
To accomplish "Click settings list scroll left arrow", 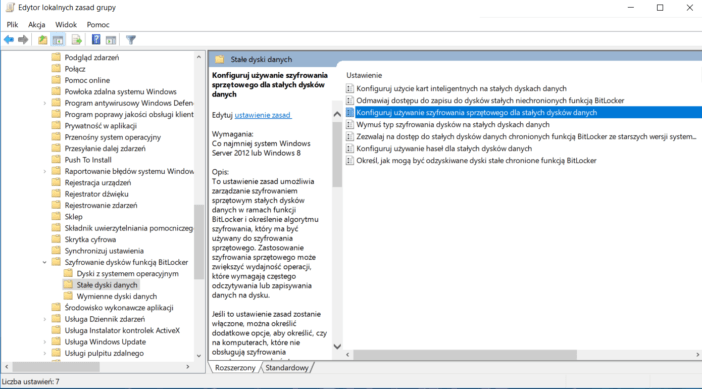I will [x=348, y=355].
